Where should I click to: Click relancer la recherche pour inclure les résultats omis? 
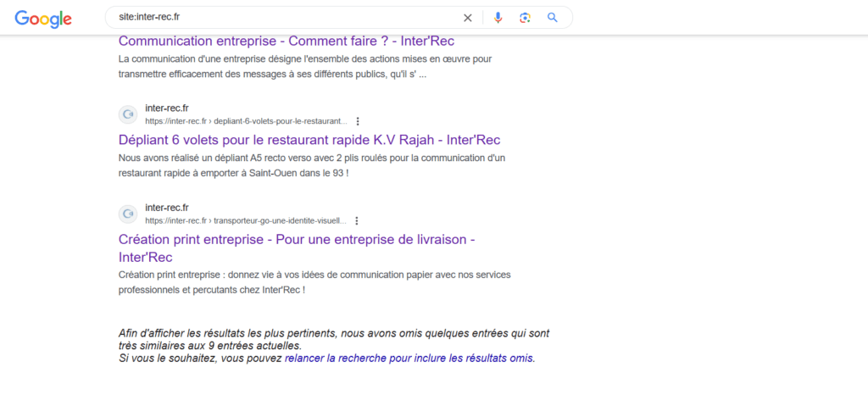point(409,359)
